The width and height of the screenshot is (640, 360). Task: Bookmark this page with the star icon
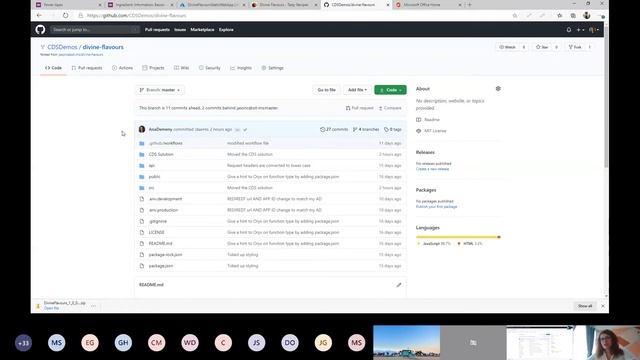pyautogui.click(x=515, y=16)
